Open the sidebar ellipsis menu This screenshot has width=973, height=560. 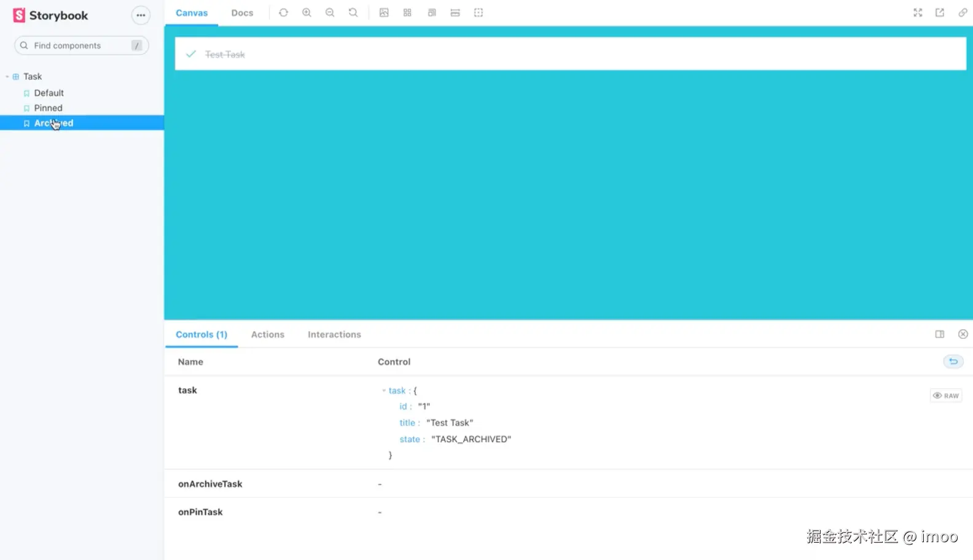pyautogui.click(x=141, y=15)
